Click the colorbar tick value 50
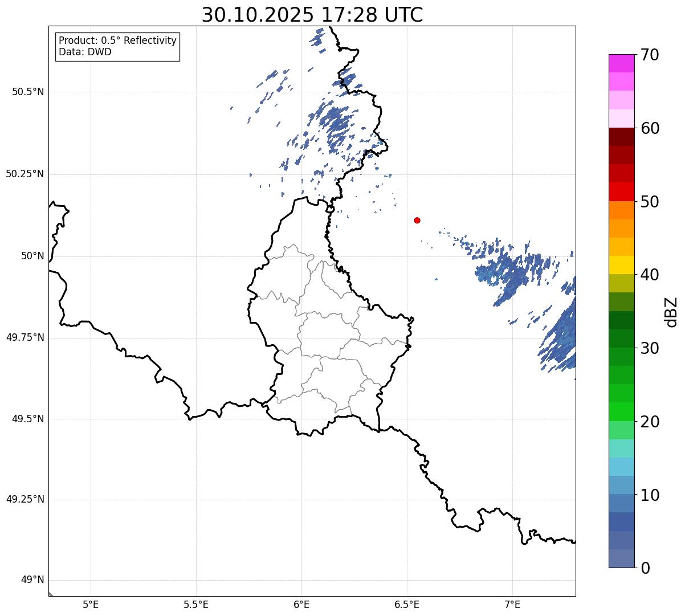Image resolution: width=685 pixels, height=616 pixels. [x=650, y=202]
